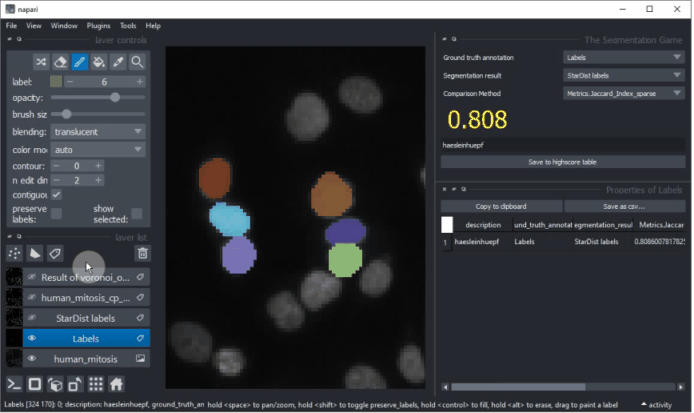This screenshot has width=694, height=413.
Task: Select row 1 header in properties table
Action: (x=446, y=242)
